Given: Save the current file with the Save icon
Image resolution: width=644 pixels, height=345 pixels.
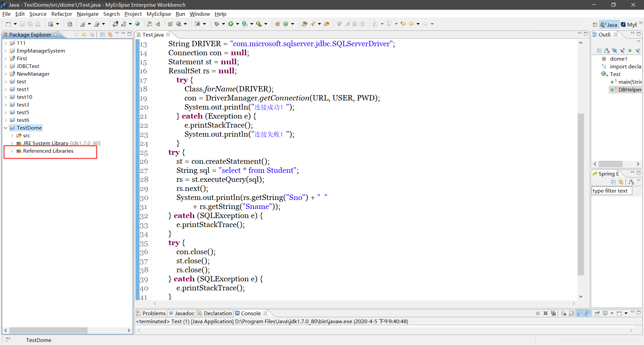Looking at the screenshot, I should [22, 23].
